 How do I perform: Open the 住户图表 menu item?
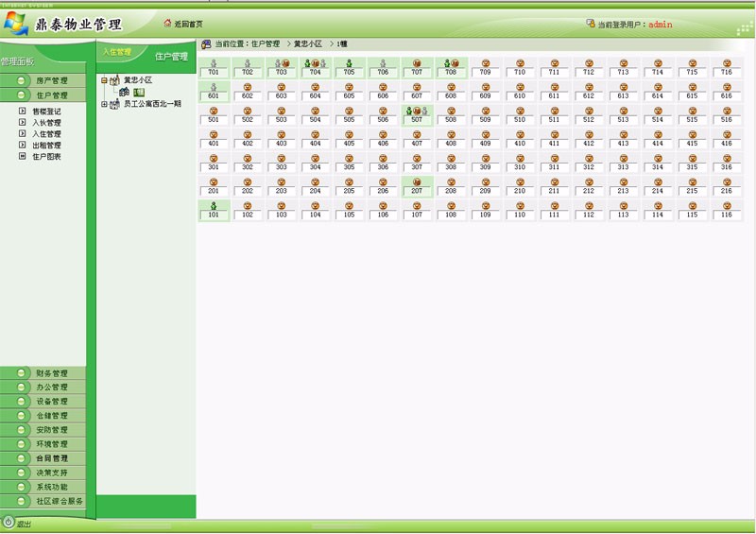click(46, 157)
